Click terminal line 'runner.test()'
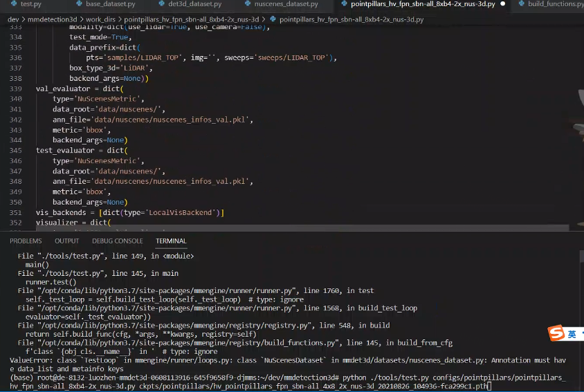 [x=51, y=282]
